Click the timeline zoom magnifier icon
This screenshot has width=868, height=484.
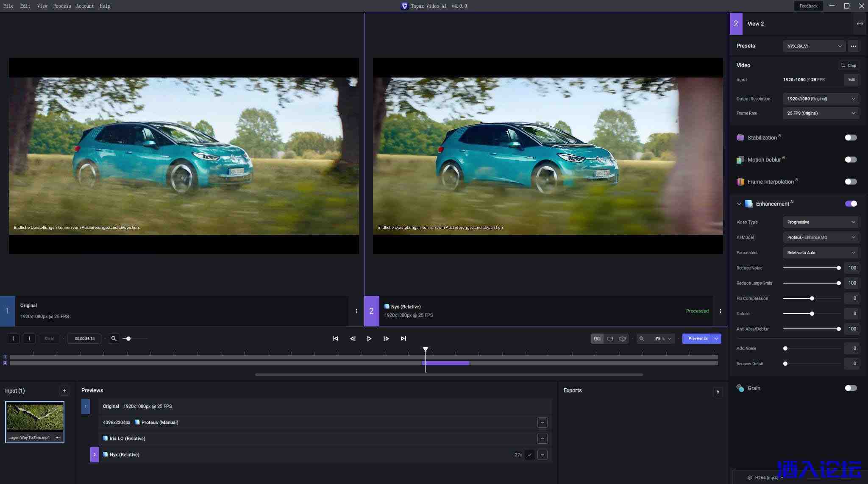[x=114, y=339]
